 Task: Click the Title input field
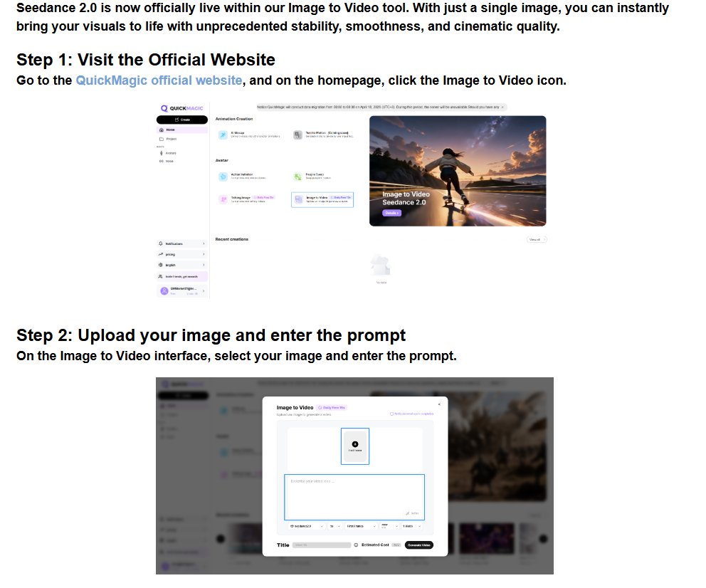[322, 545]
